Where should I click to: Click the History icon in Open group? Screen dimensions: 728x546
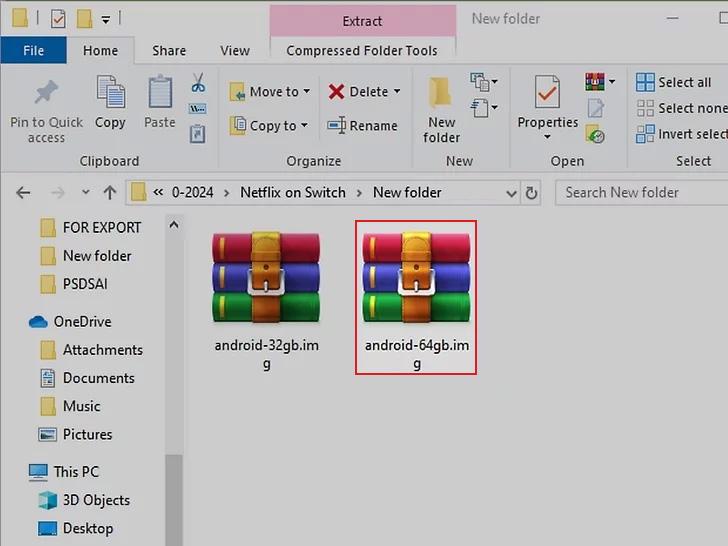595,134
